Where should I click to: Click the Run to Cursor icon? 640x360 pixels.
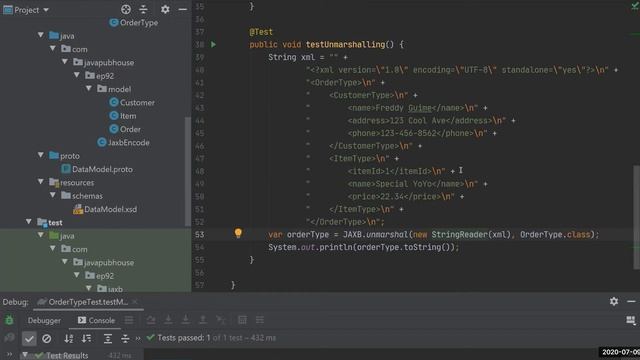coord(220,320)
